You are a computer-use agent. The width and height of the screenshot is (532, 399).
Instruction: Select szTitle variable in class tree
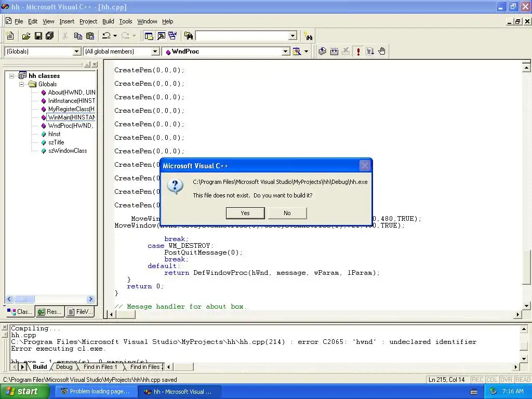coord(56,142)
